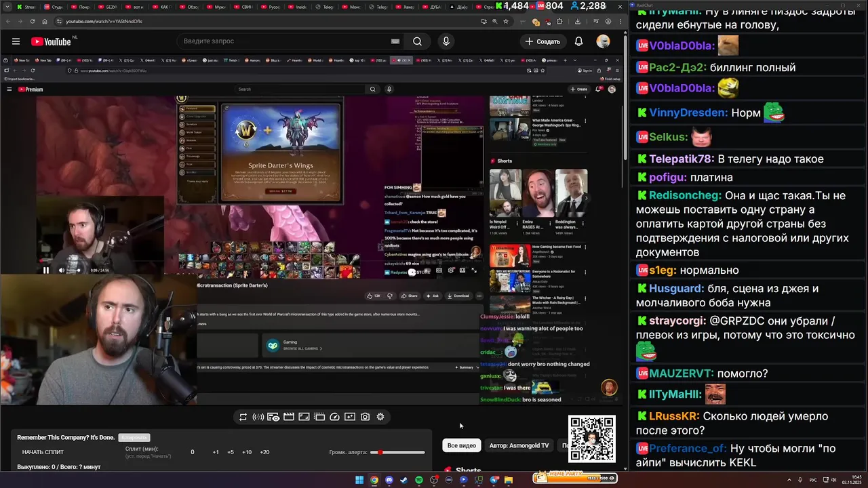Pause the embedded video with pause button

point(45,270)
